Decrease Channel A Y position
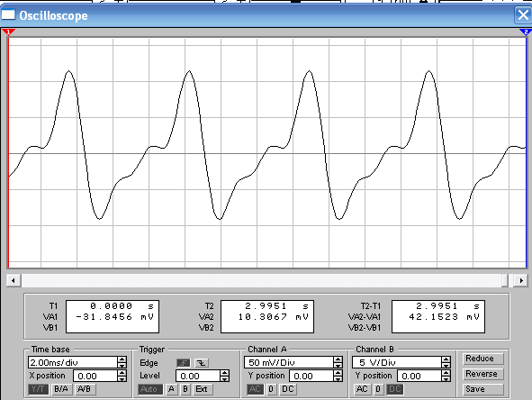 338,379
